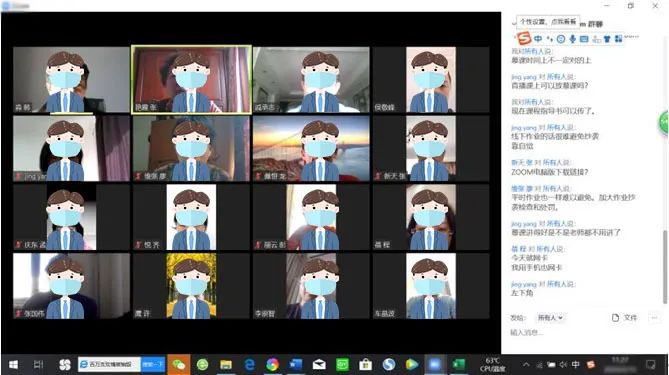
Task: Expand the 所有人 recipient dropdown
Action: pyautogui.click(x=550, y=317)
